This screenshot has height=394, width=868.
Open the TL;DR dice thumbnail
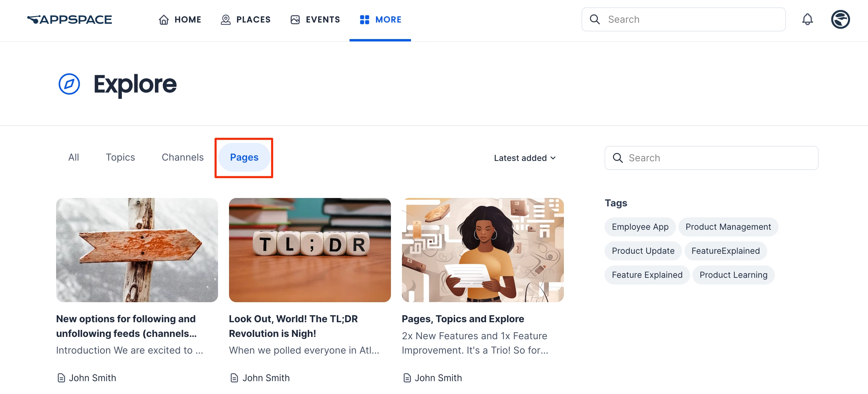click(310, 250)
